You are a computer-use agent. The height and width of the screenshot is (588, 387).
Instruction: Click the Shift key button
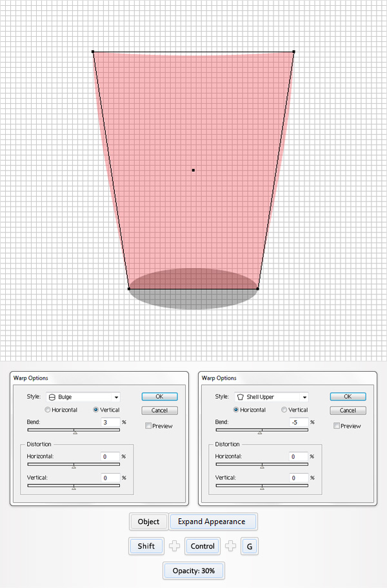pyautogui.click(x=146, y=546)
